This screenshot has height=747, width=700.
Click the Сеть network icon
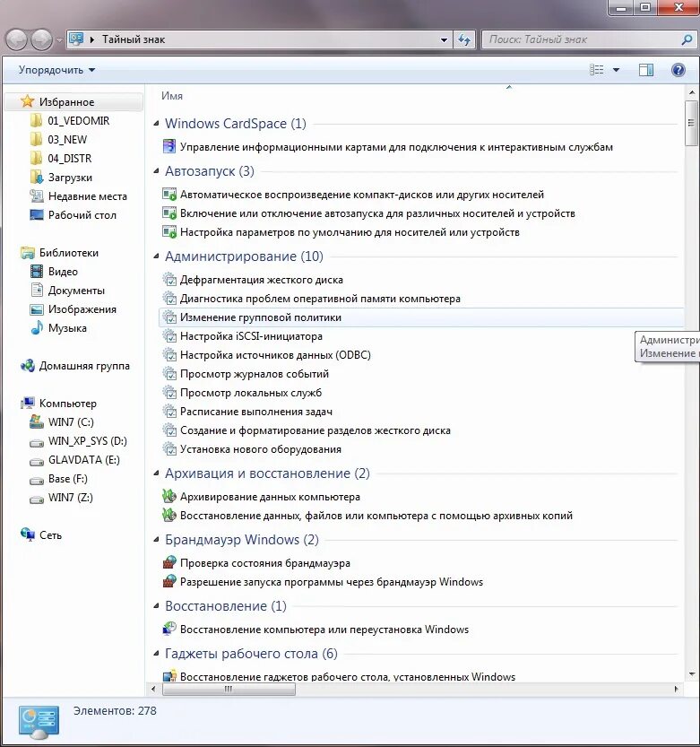(x=28, y=534)
